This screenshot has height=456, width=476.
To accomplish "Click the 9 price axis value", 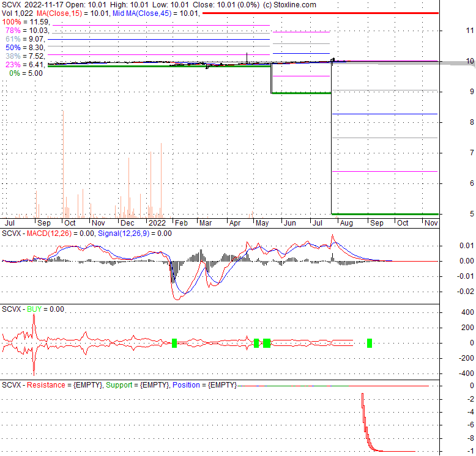I will (472, 92).
